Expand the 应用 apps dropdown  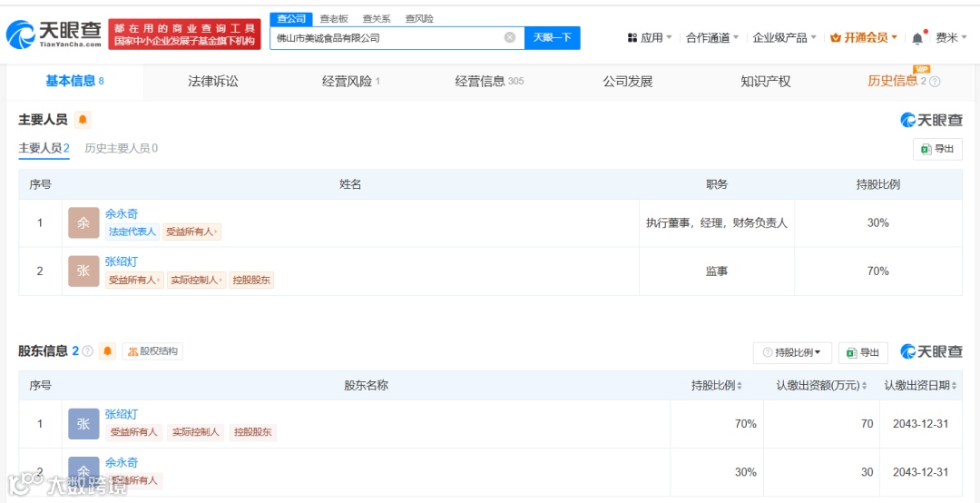(x=650, y=37)
